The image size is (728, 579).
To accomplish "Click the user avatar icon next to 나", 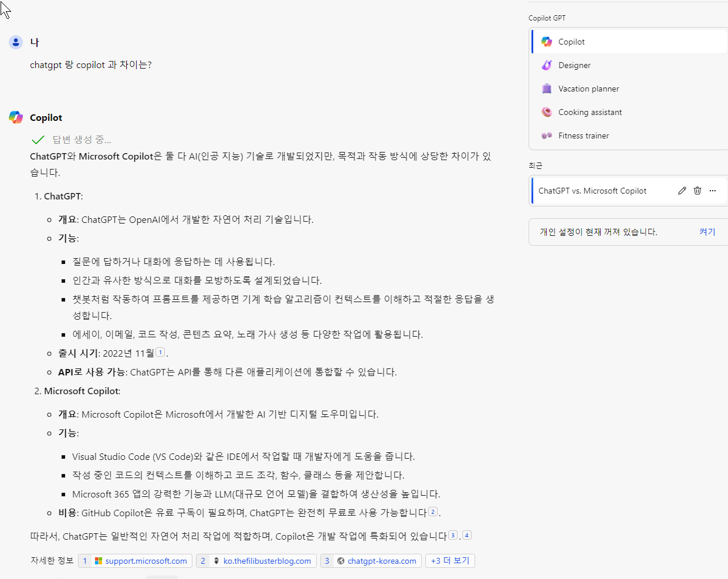I will click(16, 42).
